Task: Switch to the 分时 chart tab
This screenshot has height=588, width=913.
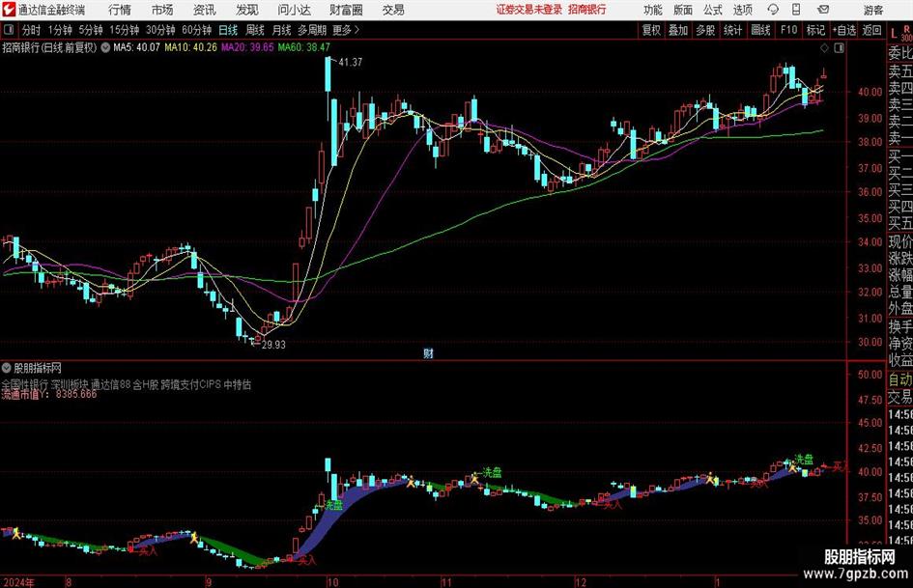Action: tap(32, 30)
